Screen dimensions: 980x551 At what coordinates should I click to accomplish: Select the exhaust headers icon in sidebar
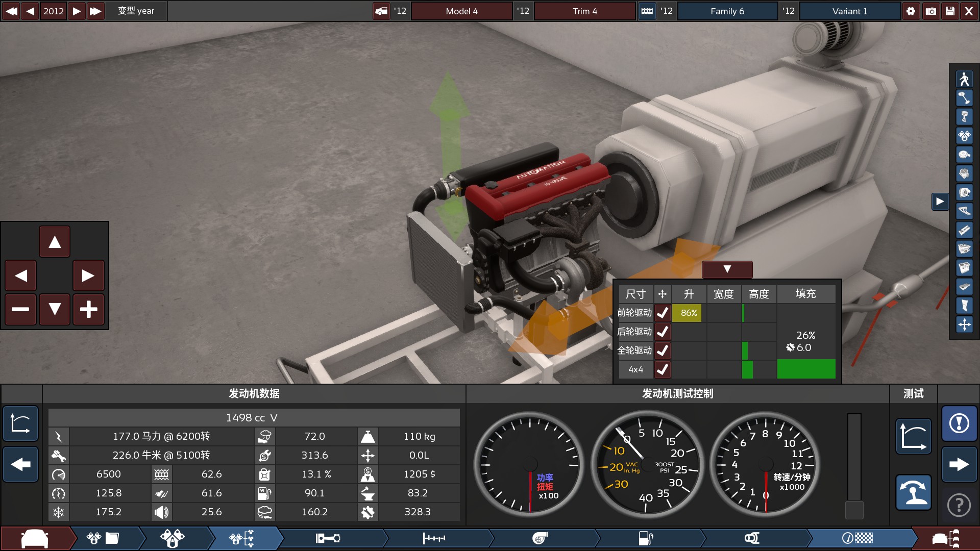point(964,211)
